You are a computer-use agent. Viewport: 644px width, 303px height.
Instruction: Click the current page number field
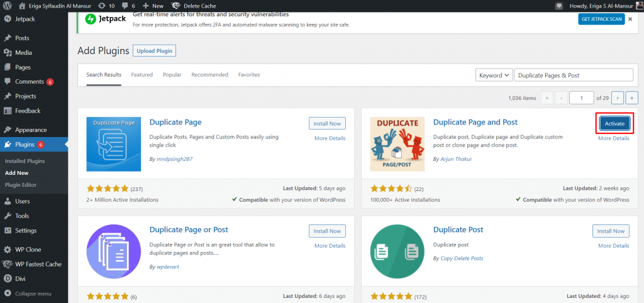coord(582,97)
